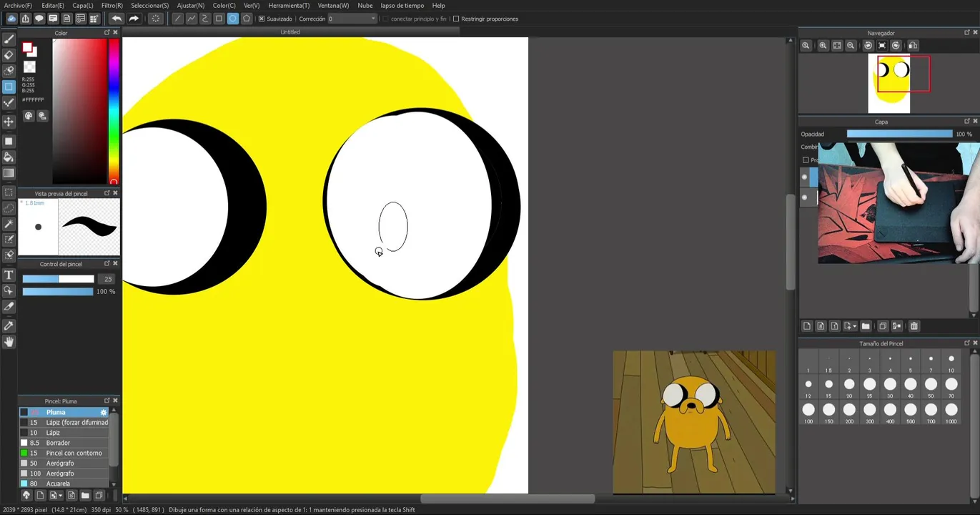
Task: Zoom in using Navigator magnifier plus
Action: pyautogui.click(x=823, y=46)
